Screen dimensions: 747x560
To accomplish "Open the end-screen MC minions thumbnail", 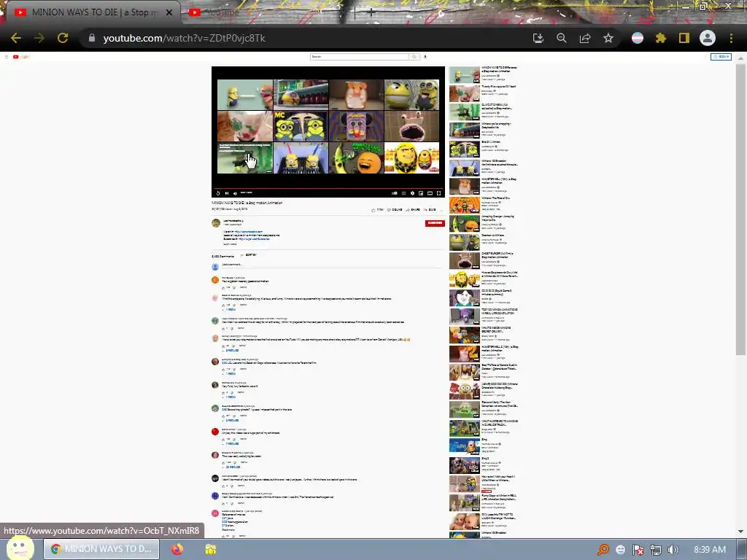I will coord(301,126).
